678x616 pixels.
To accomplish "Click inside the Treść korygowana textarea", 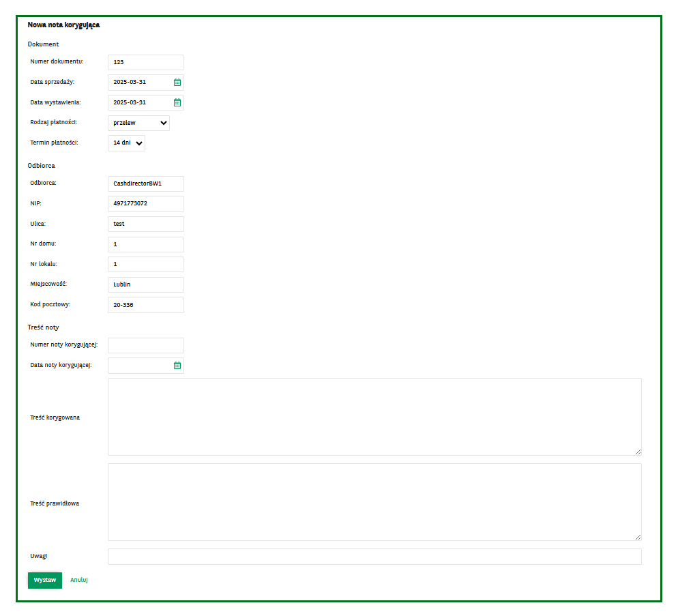I will tap(374, 417).
